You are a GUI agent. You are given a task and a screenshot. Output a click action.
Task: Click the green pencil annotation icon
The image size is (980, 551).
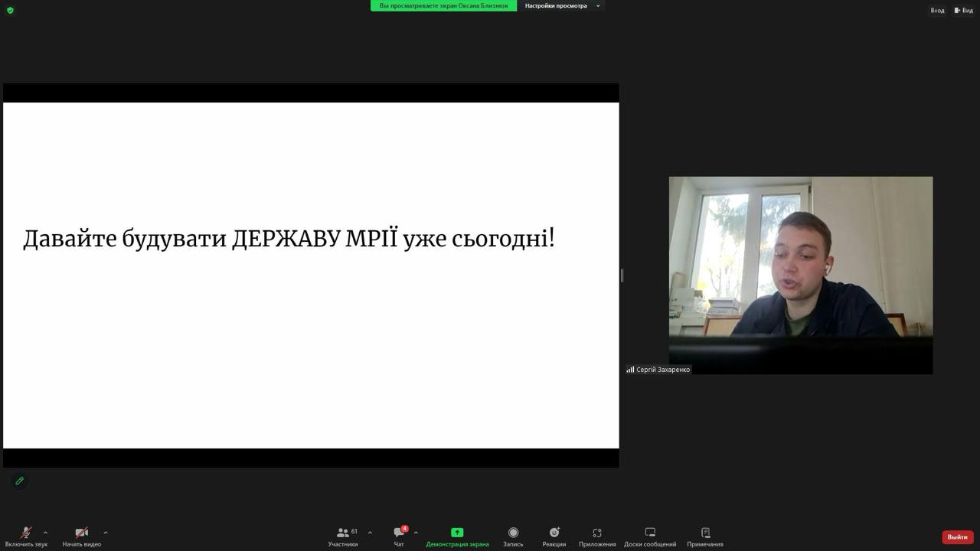point(20,481)
